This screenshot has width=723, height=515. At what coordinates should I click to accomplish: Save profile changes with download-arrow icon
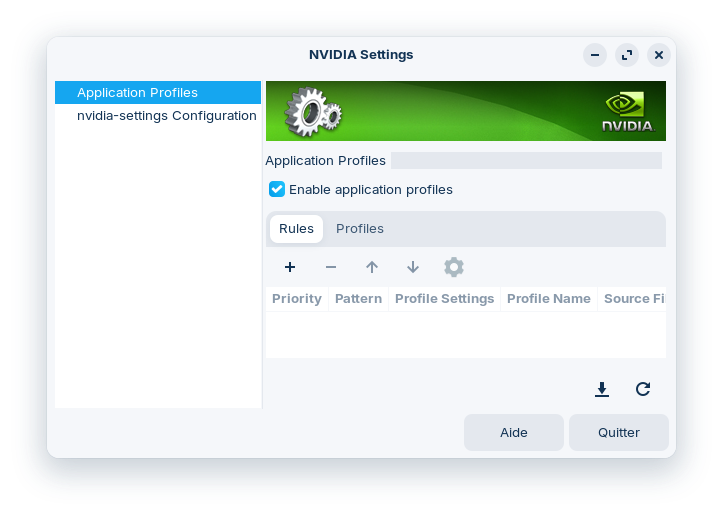click(x=602, y=389)
